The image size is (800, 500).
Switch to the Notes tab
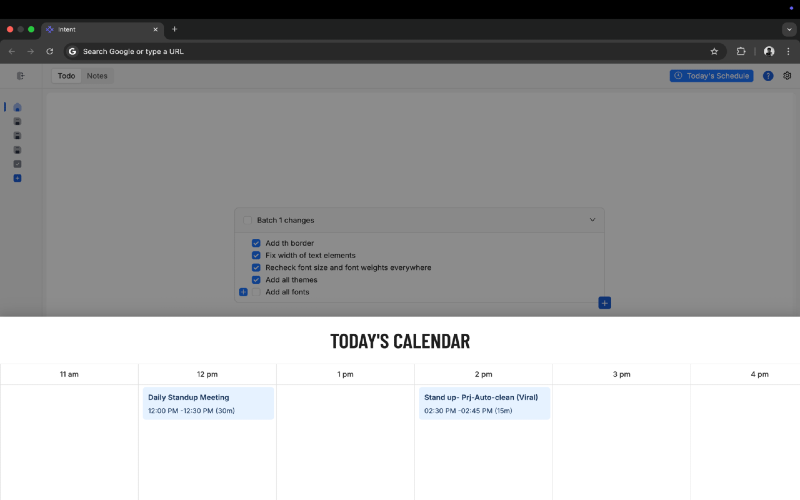pyautogui.click(x=97, y=76)
